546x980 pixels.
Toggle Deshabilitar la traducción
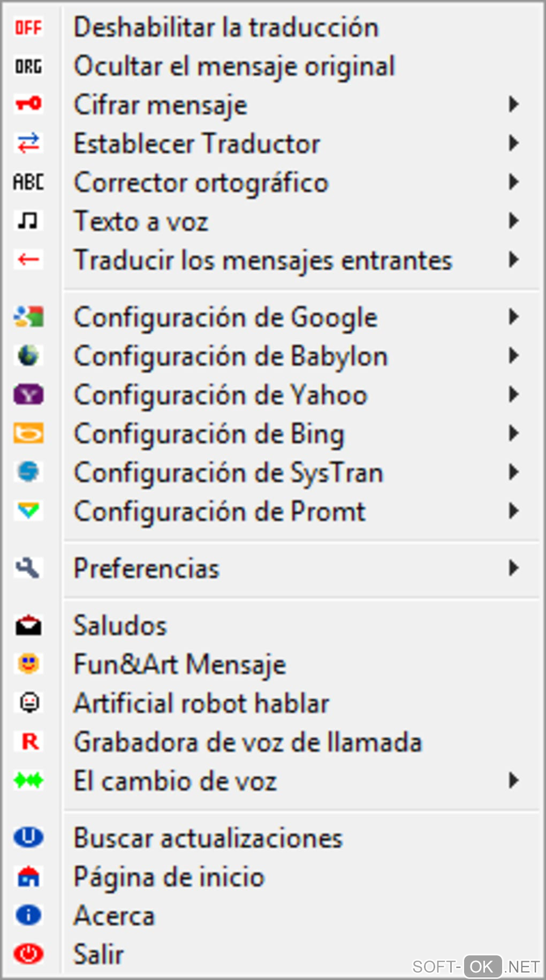(226, 27)
